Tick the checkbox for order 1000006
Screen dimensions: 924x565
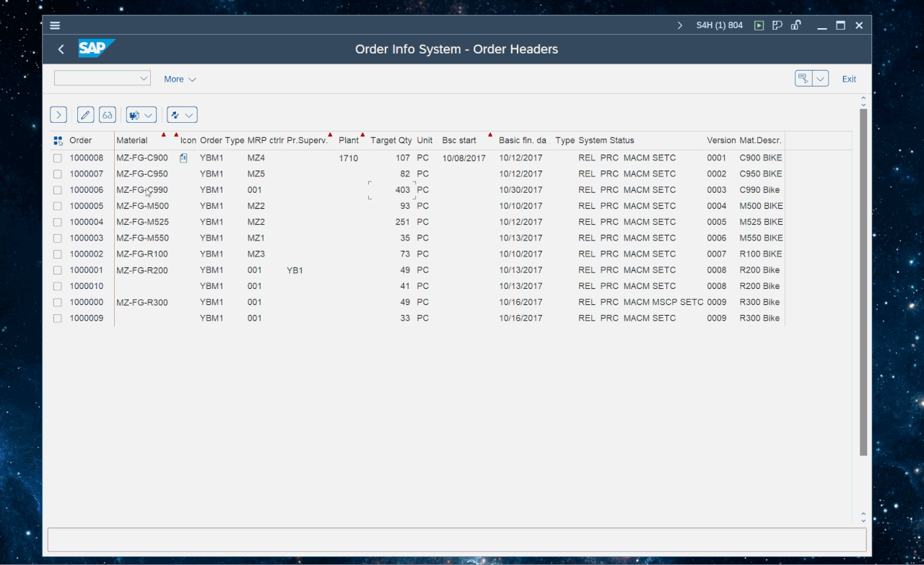[x=57, y=190]
